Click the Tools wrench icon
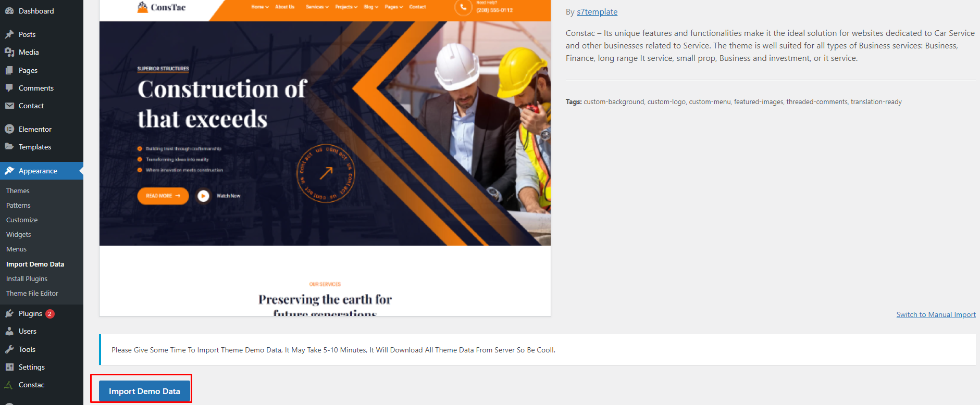980x405 pixels. coord(9,349)
